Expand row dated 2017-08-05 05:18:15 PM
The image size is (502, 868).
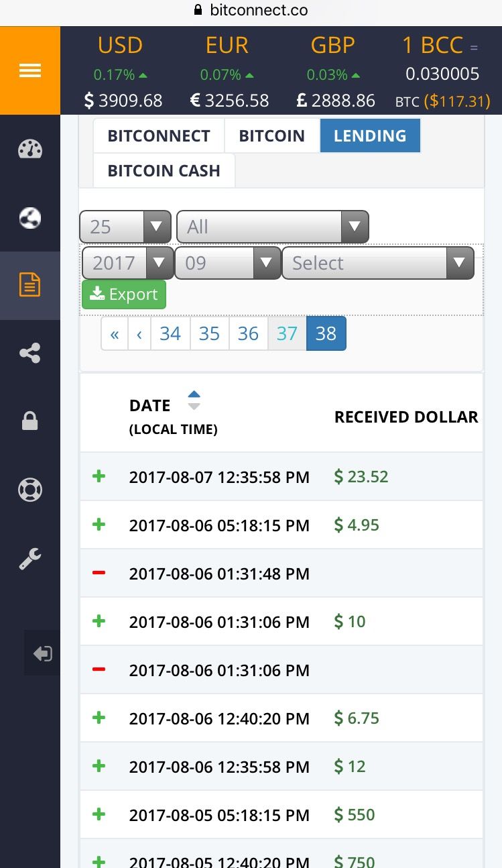click(99, 814)
